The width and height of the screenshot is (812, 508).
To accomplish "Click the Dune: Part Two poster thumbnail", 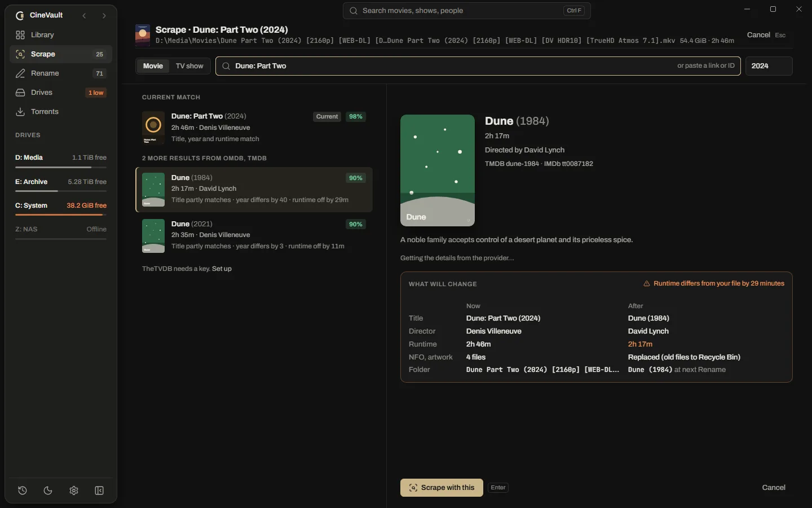I will coord(153,128).
